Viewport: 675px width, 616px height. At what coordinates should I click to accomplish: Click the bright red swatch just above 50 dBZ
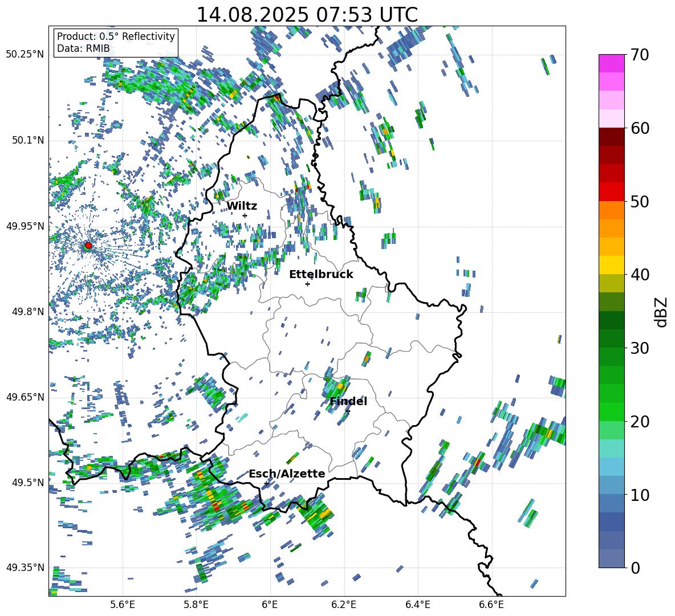pyautogui.click(x=611, y=192)
